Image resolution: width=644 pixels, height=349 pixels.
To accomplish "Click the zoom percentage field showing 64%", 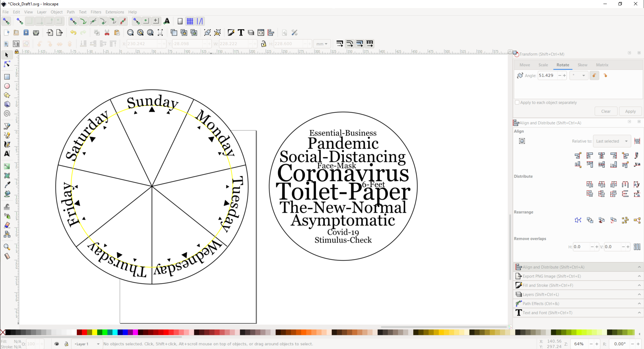I will tap(580, 344).
